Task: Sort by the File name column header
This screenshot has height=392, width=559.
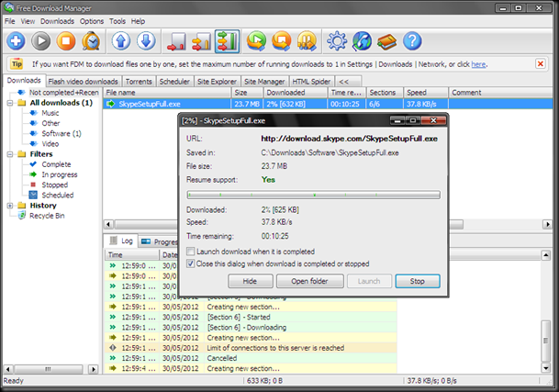Action: click(167, 93)
